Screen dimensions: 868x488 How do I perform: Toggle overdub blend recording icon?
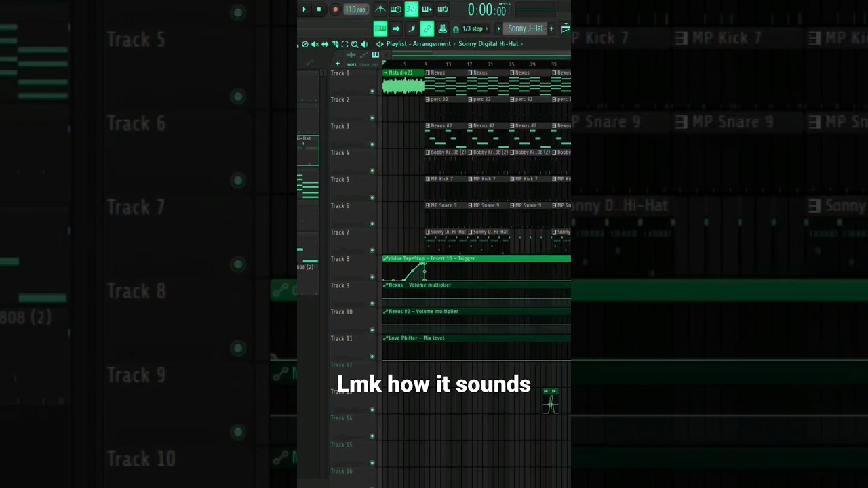(427, 9)
